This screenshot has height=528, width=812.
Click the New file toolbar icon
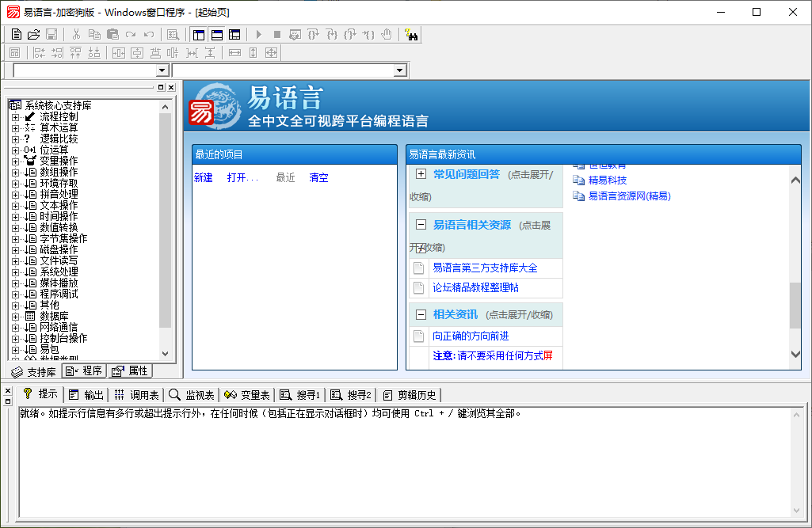(x=17, y=35)
